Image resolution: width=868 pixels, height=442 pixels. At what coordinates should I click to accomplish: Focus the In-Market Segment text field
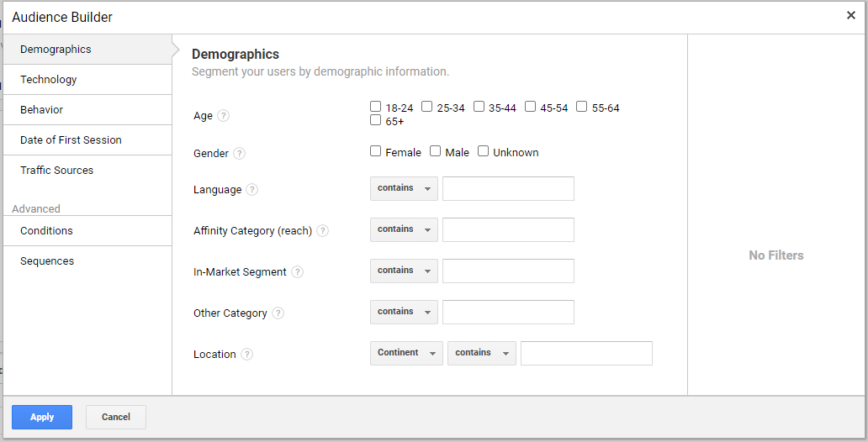pos(508,271)
